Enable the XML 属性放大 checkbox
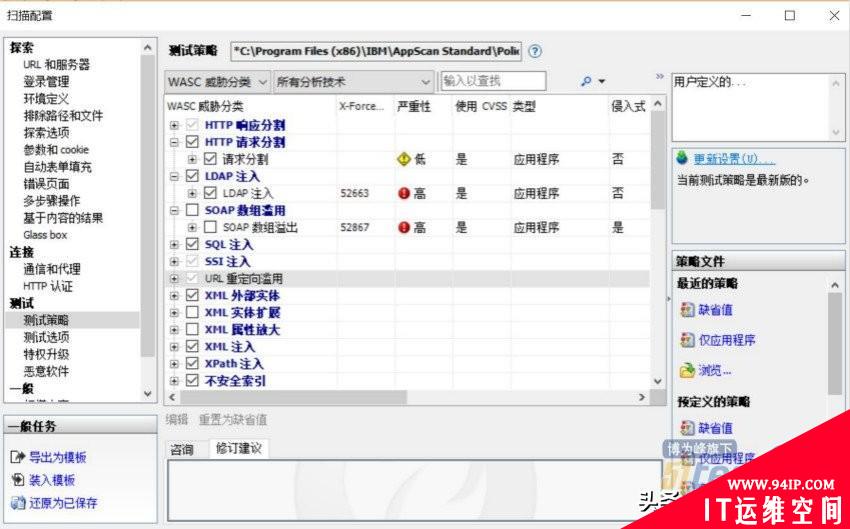Viewport: 850px width, 529px height. 192,330
